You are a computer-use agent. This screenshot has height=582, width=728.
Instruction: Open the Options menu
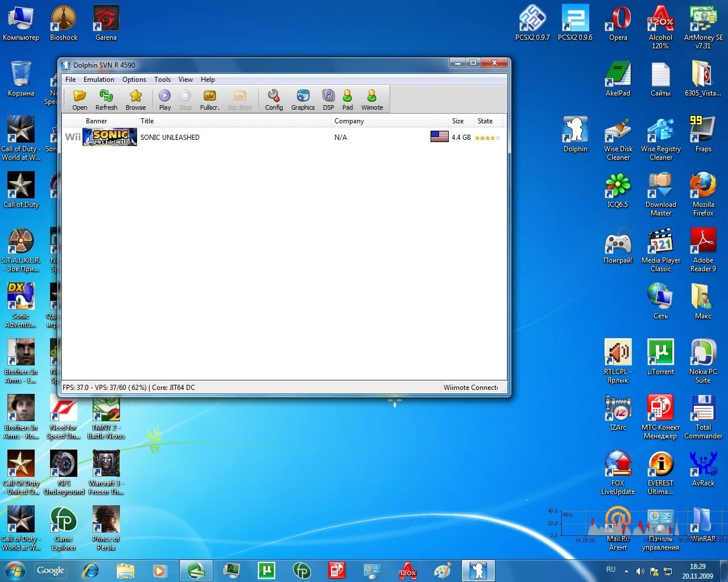[134, 80]
